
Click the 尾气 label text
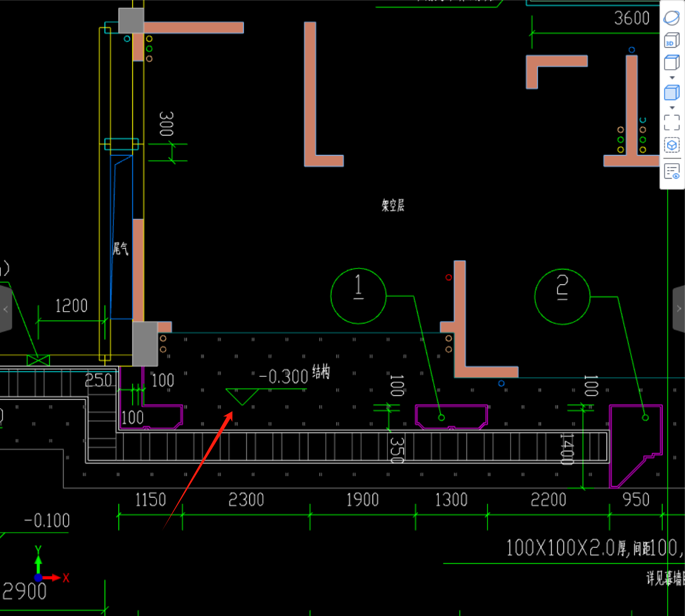coord(121,249)
